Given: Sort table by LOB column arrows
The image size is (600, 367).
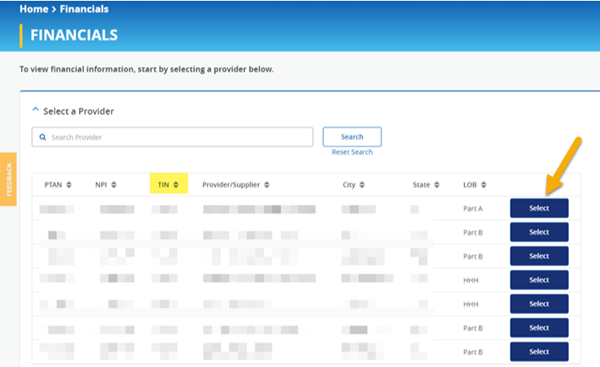Looking at the screenshot, I should [x=484, y=185].
